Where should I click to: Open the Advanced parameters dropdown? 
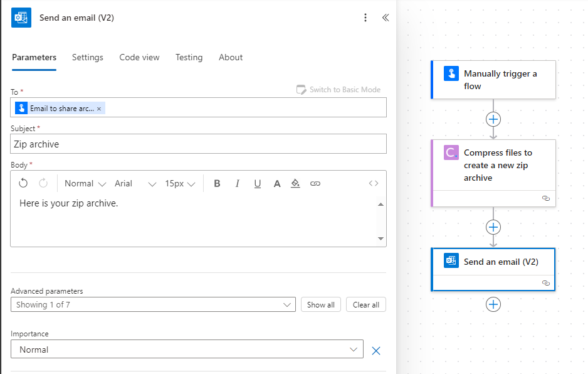click(x=153, y=304)
